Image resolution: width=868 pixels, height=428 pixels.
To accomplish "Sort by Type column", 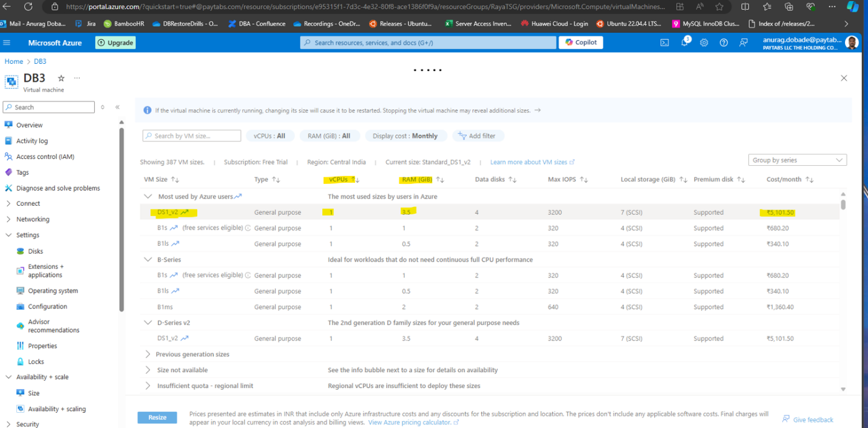I will [276, 180].
